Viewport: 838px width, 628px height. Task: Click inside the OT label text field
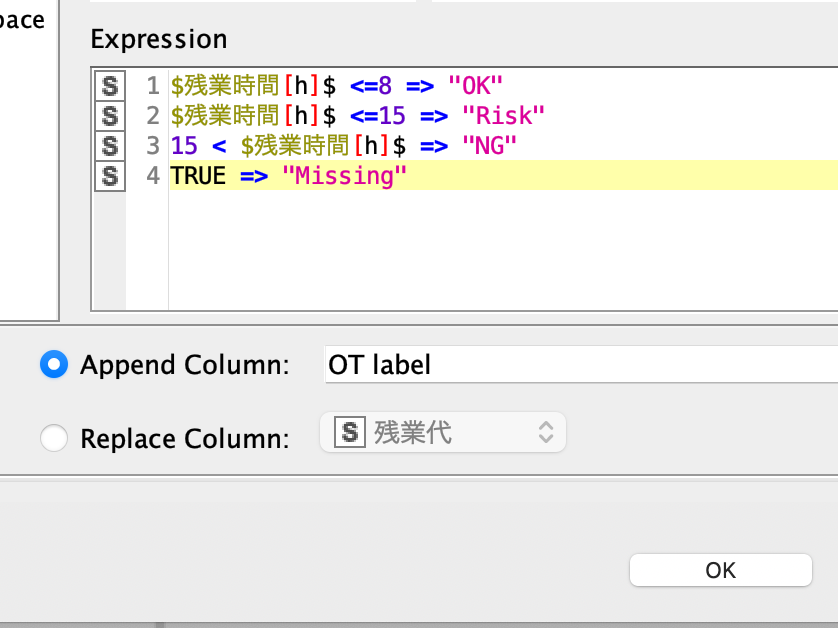pyautogui.click(x=500, y=365)
